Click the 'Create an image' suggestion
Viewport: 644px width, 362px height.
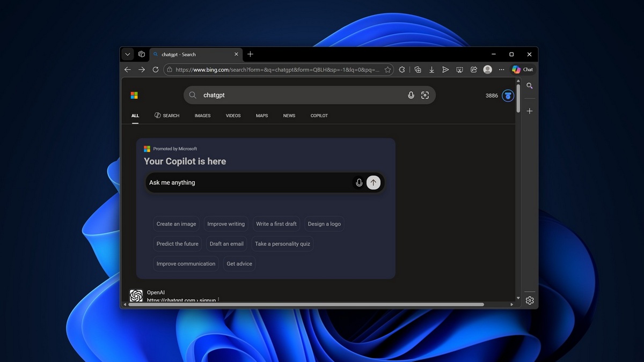pyautogui.click(x=176, y=224)
